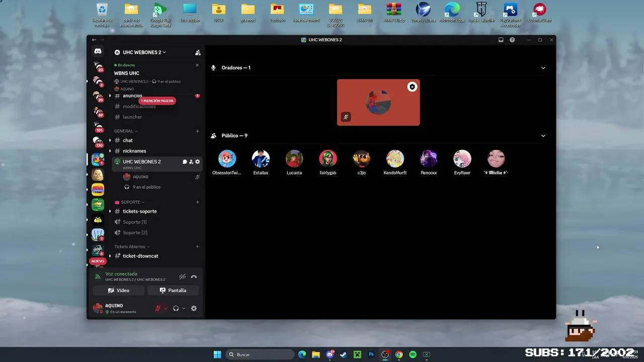Open Photoshop from the taskbar
644x362 pixels.
coord(371,354)
